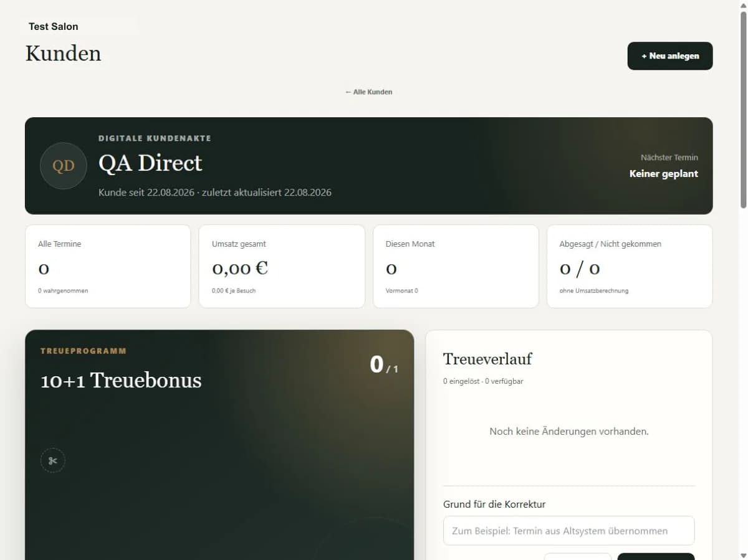Screen dimensions: 748x560
Task: Click 'DIGITALE KUNDENAKTE' label
Action: 155,138
